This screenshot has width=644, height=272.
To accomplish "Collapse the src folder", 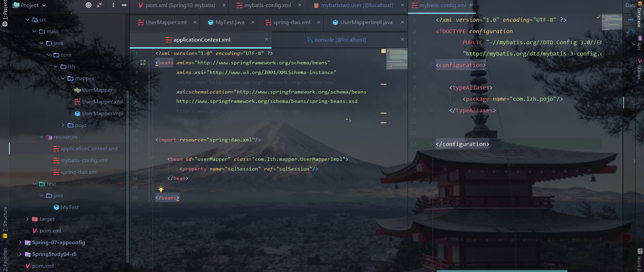I will coord(28,20).
